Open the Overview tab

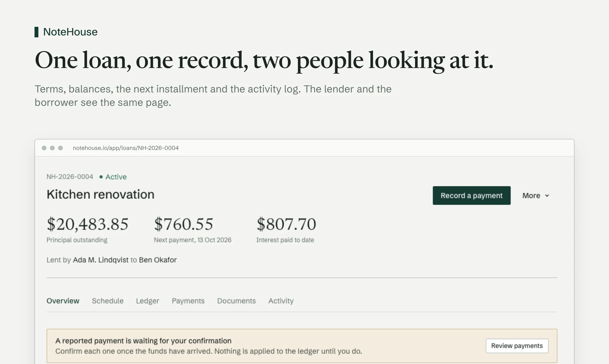tap(63, 301)
